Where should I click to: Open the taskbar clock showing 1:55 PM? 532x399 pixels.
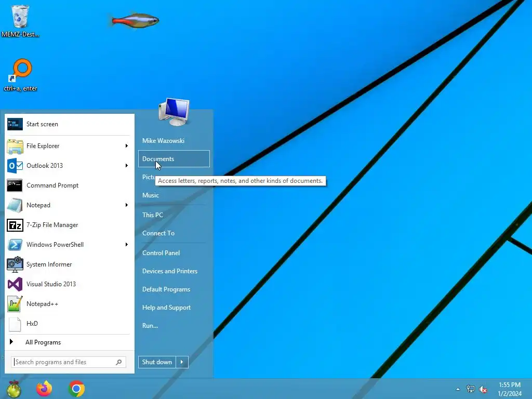point(509,389)
